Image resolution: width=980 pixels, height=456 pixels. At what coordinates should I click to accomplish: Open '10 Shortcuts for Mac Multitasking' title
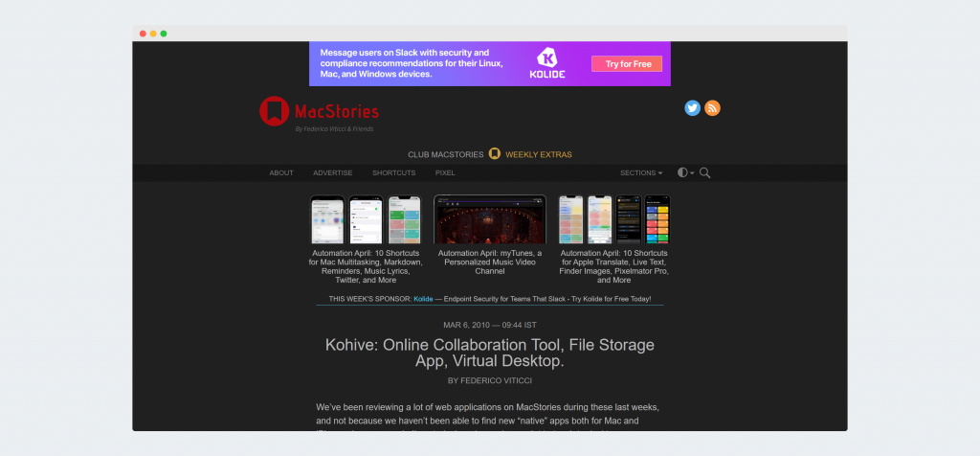click(x=367, y=266)
